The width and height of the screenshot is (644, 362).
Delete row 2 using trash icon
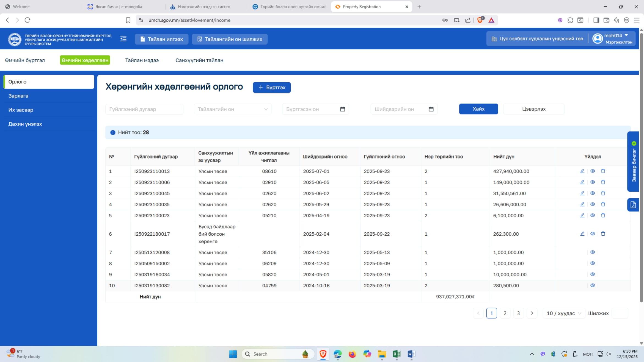[603, 182]
